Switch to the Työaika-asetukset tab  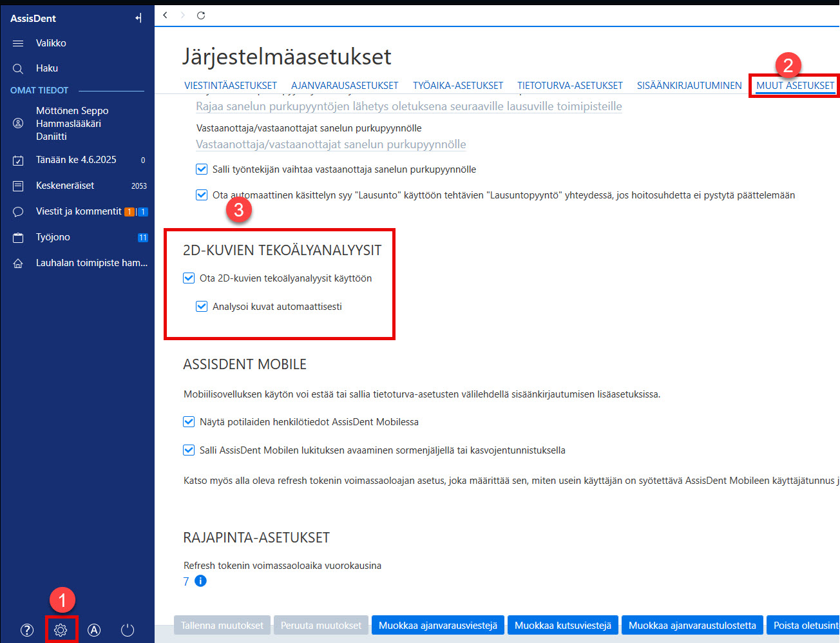458,85
